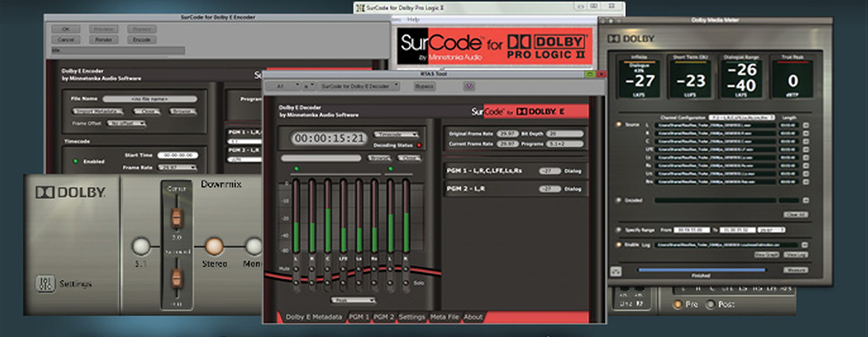Screen dimensions: 868x337
Task: Switch to the PGM 1 tab
Action: click(359, 317)
